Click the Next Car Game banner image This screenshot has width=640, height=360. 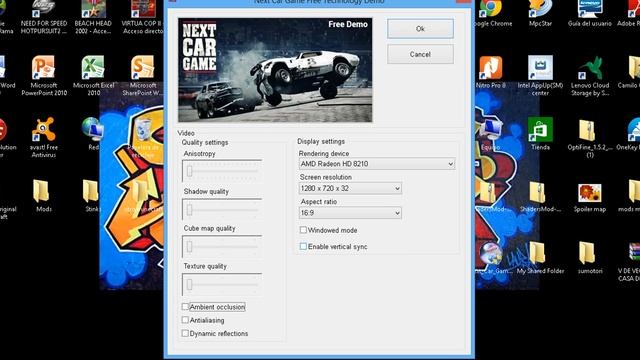pos(275,70)
